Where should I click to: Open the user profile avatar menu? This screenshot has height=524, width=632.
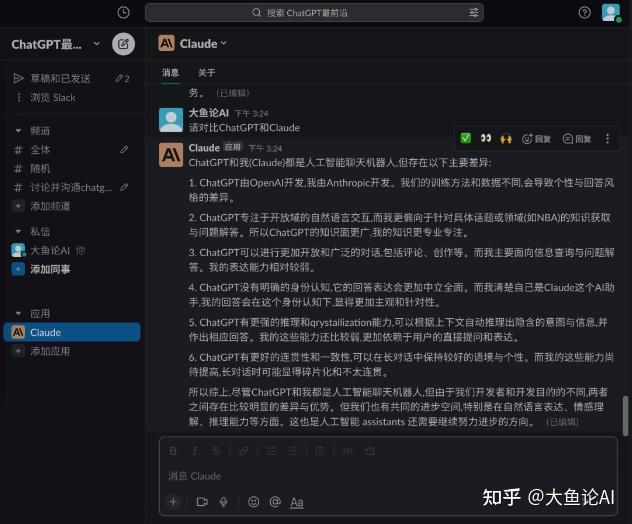coord(611,12)
